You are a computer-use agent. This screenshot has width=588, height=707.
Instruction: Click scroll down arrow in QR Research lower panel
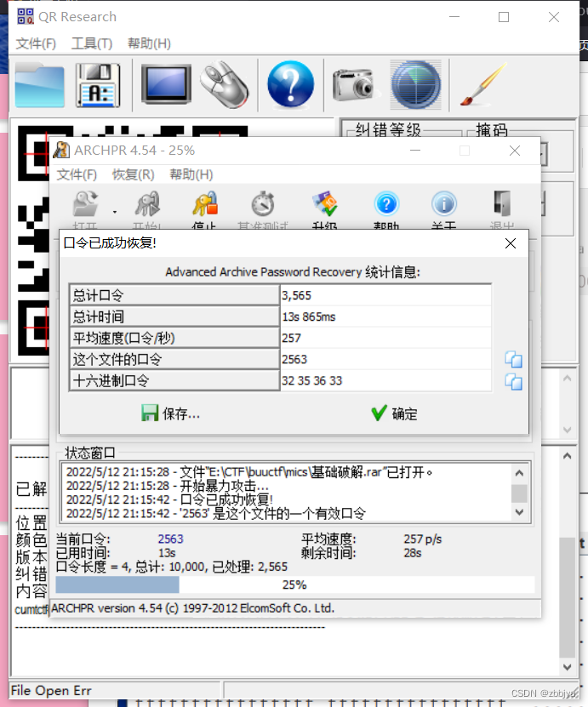pos(568,667)
